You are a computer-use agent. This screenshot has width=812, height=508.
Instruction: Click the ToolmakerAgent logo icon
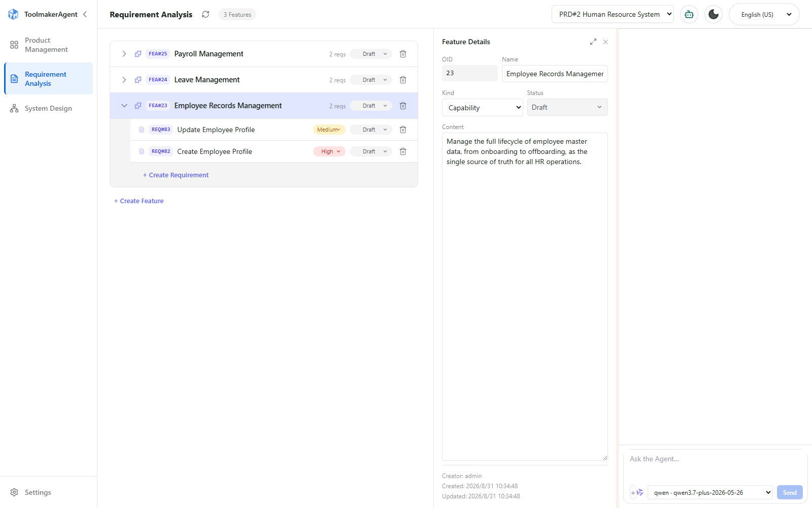tap(13, 14)
